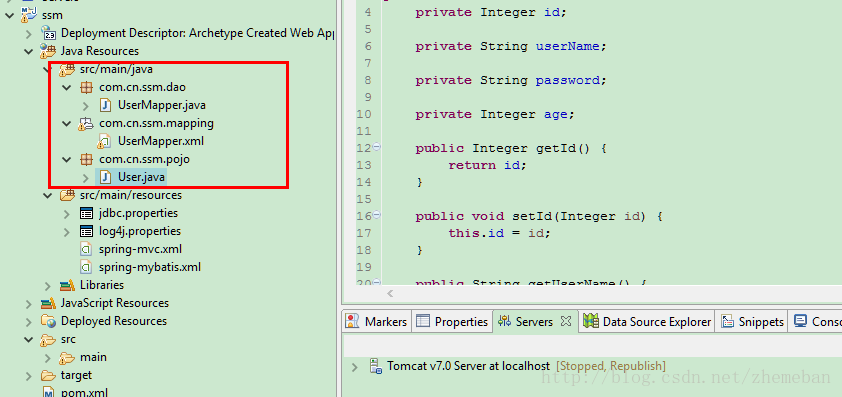This screenshot has height=397, width=842.
Task: Click the jdbc.properties file icon
Action: (86, 213)
